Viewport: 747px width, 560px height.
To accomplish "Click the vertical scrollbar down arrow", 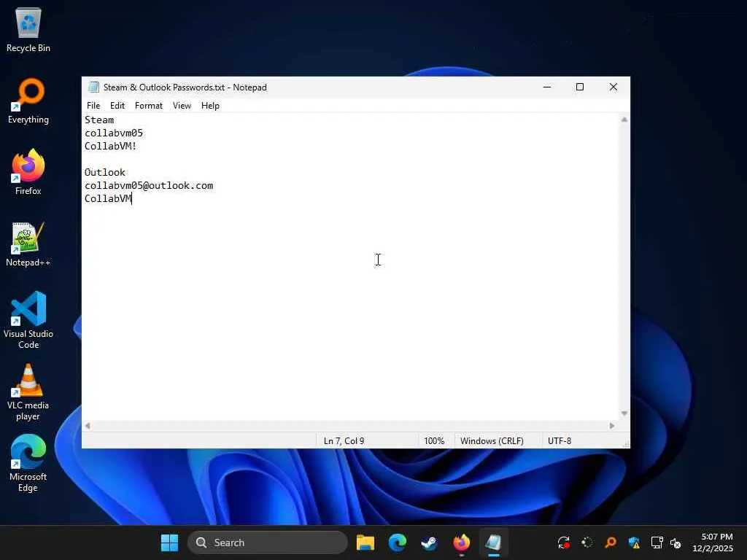I will pos(624,413).
